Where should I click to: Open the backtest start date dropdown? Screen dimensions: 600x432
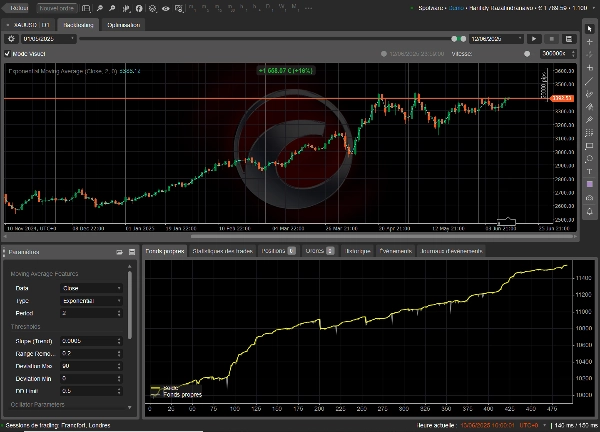click(x=48, y=39)
